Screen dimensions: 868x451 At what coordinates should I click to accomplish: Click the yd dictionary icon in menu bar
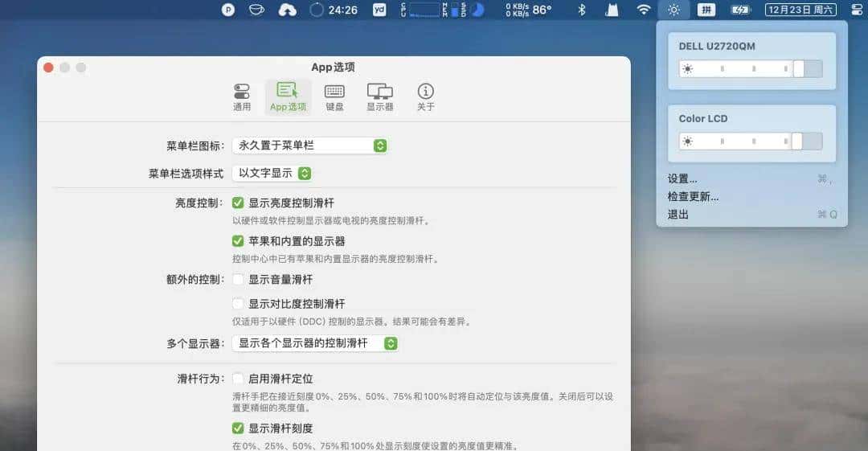coord(379,10)
